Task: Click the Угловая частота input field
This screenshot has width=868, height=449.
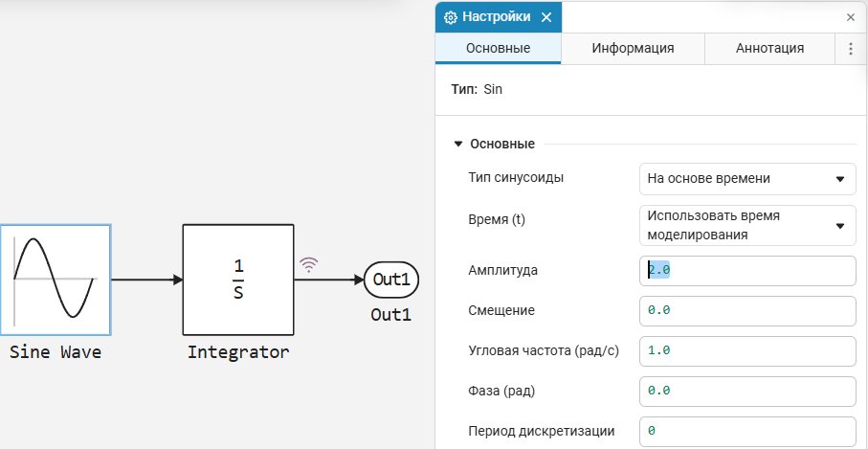Action: [747, 351]
